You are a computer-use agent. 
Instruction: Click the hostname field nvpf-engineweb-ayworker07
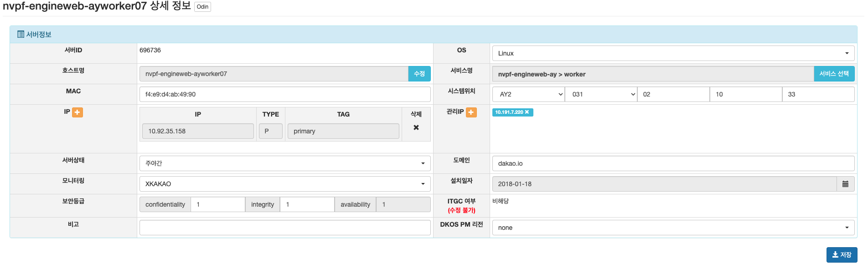(274, 74)
